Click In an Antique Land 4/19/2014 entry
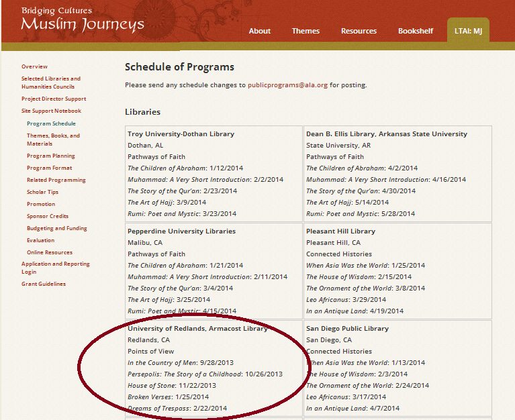Image resolution: width=515 pixels, height=420 pixels. click(355, 311)
